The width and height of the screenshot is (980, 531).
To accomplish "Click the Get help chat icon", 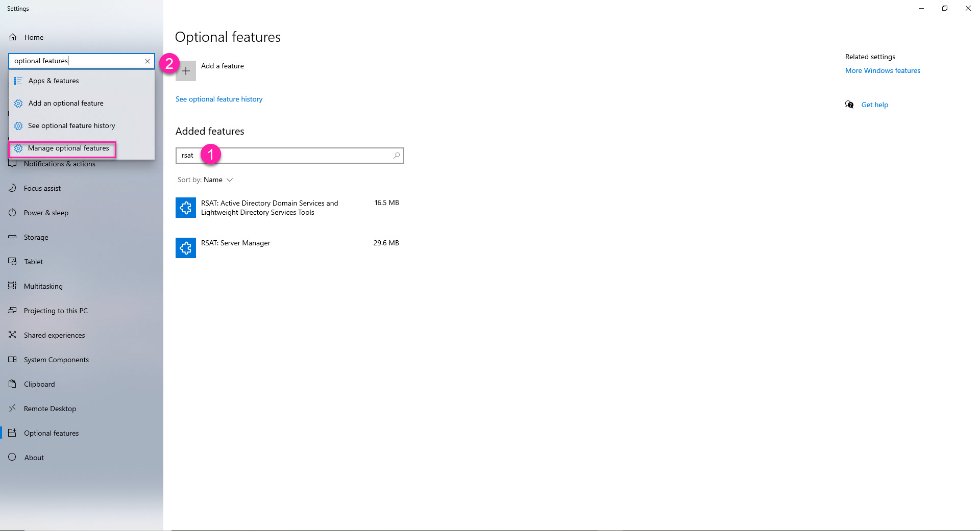I will click(x=849, y=105).
